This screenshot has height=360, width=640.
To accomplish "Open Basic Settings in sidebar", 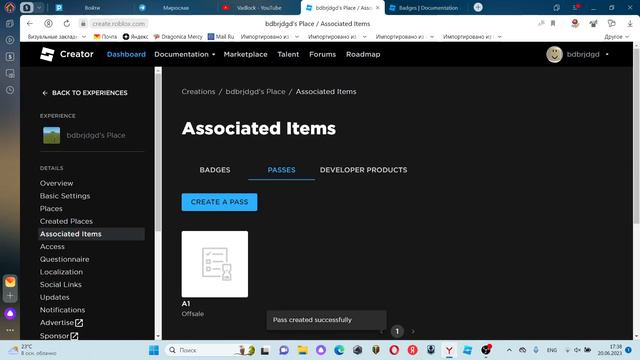I will pyautogui.click(x=65, y=196).
